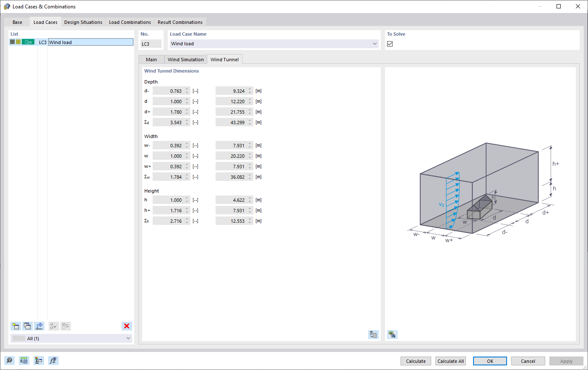Enable the To Solve checkbox

click(x=390, y=43)
